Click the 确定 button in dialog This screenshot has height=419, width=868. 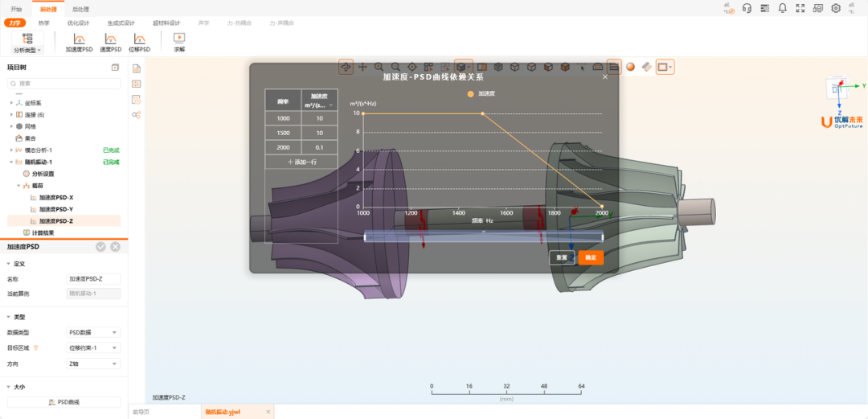click(x=591, y=258)
